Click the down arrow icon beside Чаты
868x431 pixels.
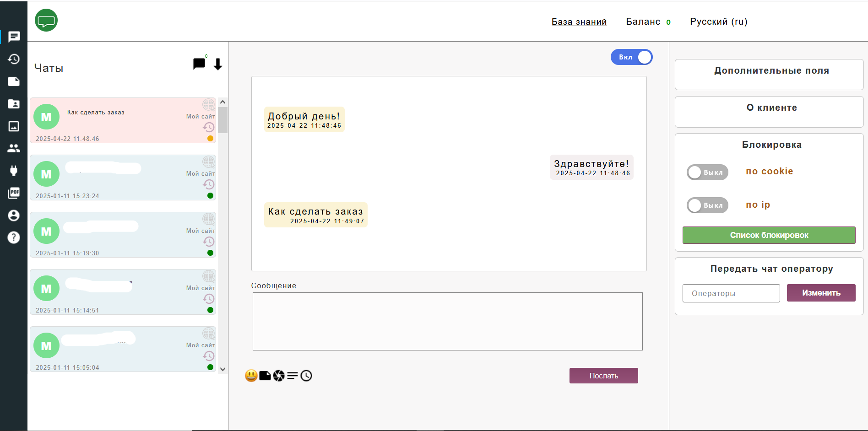coord(218,65)
